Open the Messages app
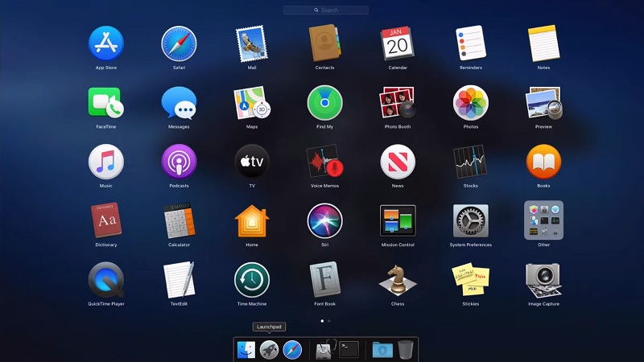The height and width of the screenshot is (362, 644). click(179, 103)
